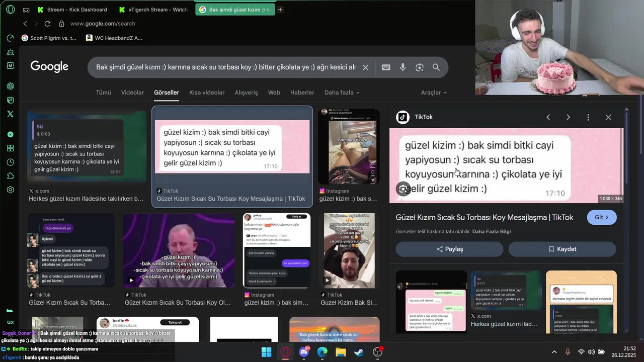Expand the Daha fazla dropdown
Viewport: 644px width, 362px height.
click(342, 93)
